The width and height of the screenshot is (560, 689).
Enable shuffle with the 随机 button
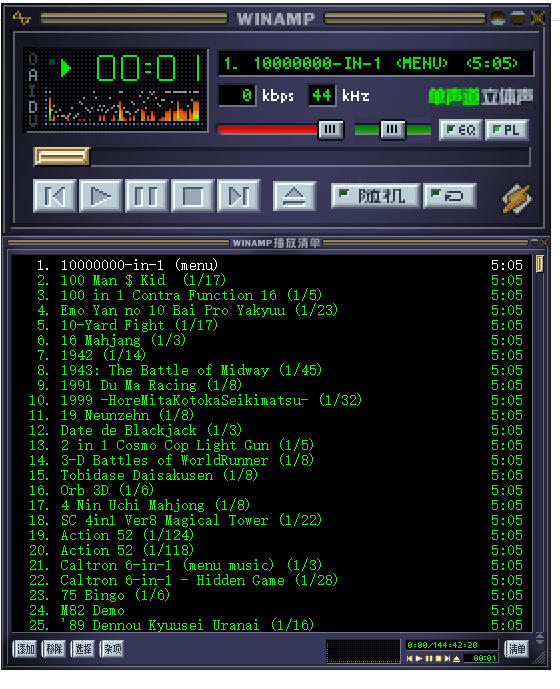376,196
